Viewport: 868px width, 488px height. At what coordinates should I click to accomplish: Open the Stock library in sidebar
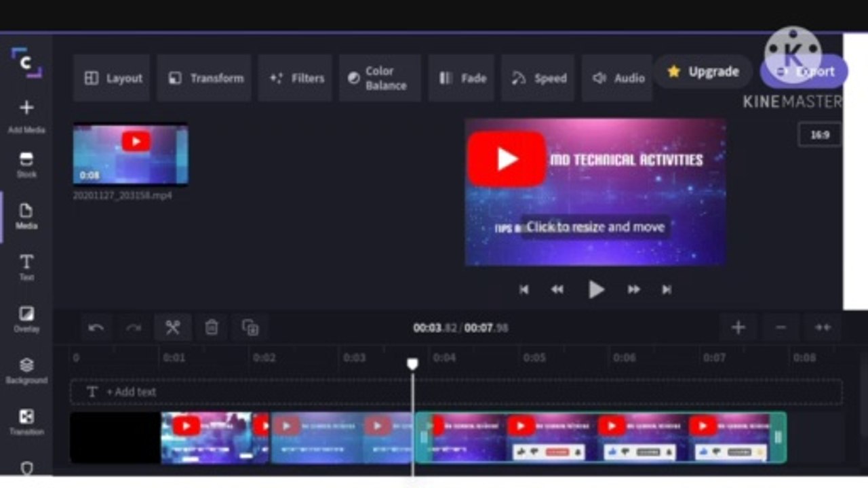coord(26,165)
